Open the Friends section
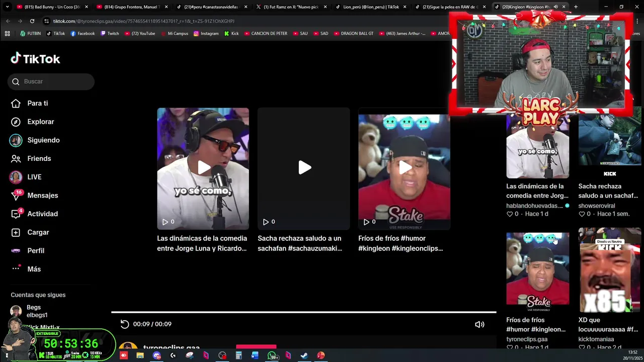This screenshot has height=362, width=644. click(31, 158)
